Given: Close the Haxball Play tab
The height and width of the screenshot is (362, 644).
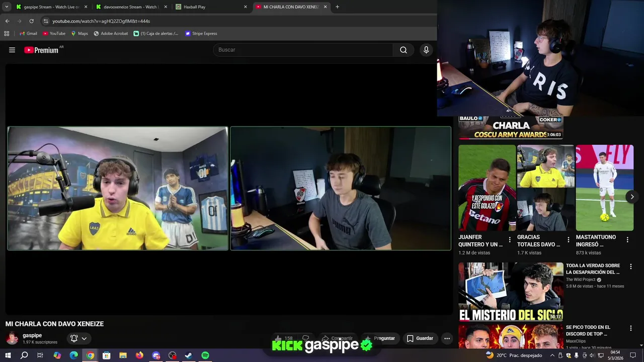Looking at the screenshot, I should pos(246,7).
